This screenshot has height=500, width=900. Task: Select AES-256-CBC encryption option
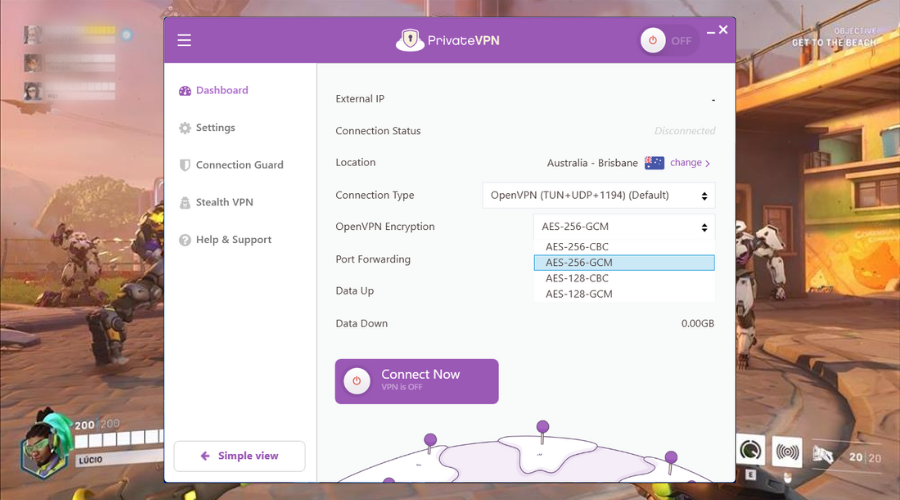click(x=624, y=247)
